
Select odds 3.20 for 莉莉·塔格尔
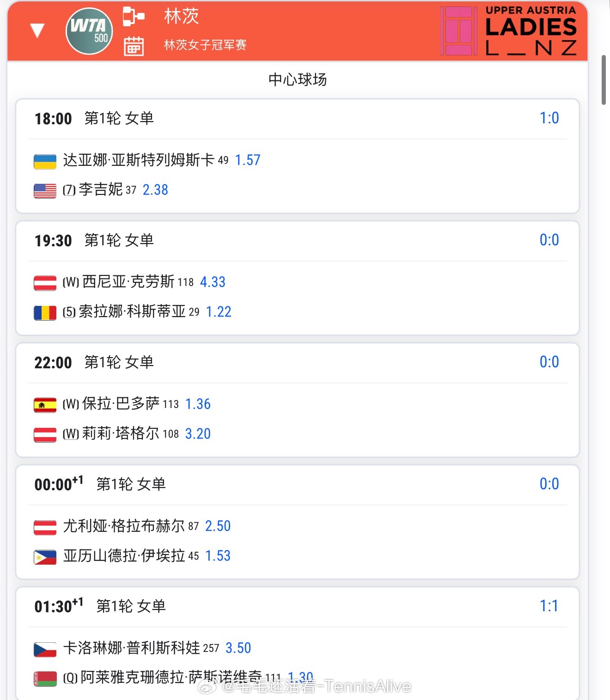tap(198, 434)
